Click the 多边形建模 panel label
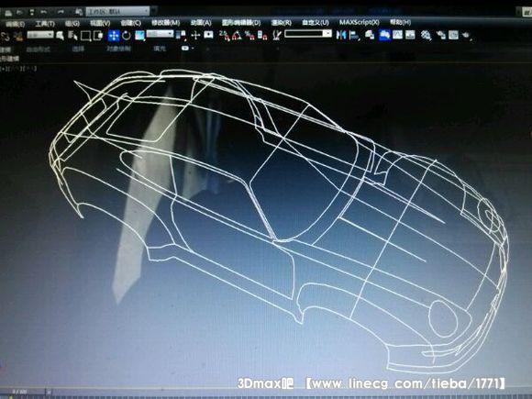Viewport: 532px width, 399px height. tap(10, 59)
